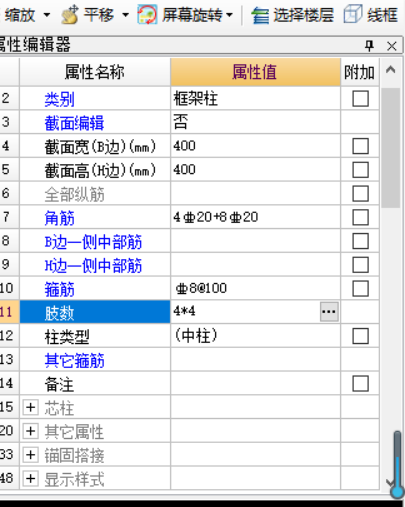Click the 屏幕旋转 toolbar label
Image resolution: width=405 pixels, height=507 pixels.
[x=192, y=15]
